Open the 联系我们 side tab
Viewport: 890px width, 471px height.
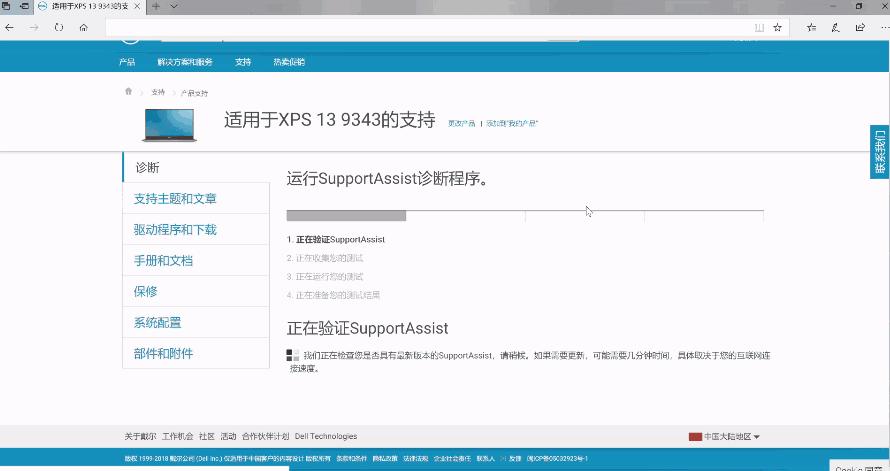(x=880, y=152)
